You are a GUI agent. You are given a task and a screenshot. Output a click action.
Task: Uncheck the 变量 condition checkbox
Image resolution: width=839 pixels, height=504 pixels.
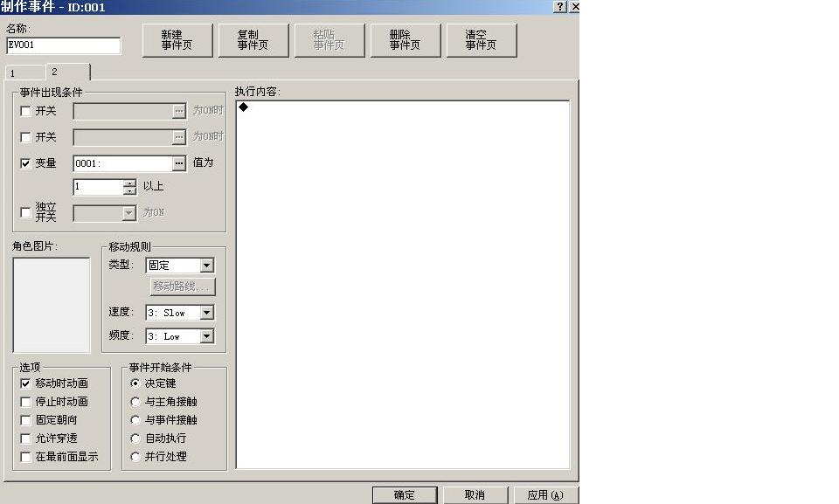click(25, 163)
